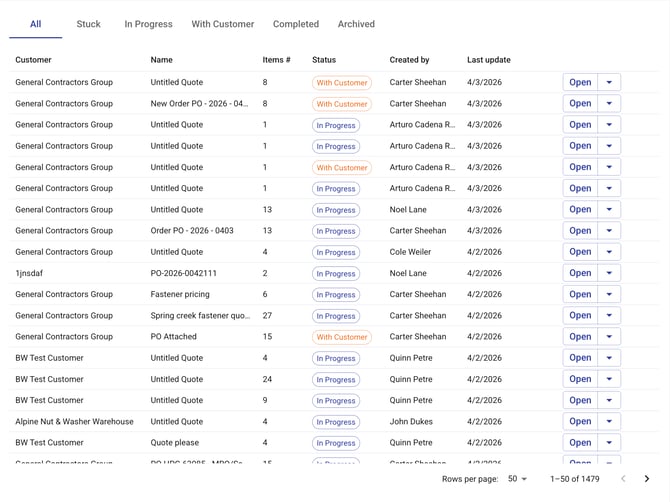
Task: Click the 1–50 of 1479 pagination text
Action: pos(575,479)
